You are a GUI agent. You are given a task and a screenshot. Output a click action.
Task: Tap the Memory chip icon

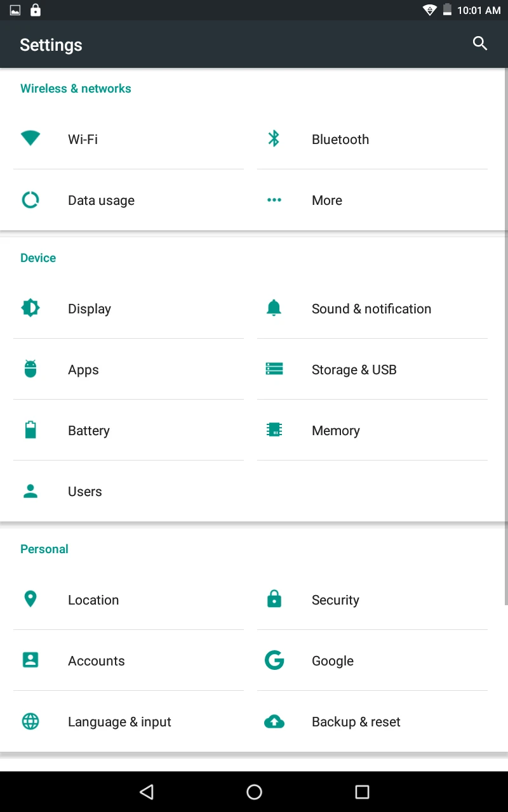click(274, 429)
